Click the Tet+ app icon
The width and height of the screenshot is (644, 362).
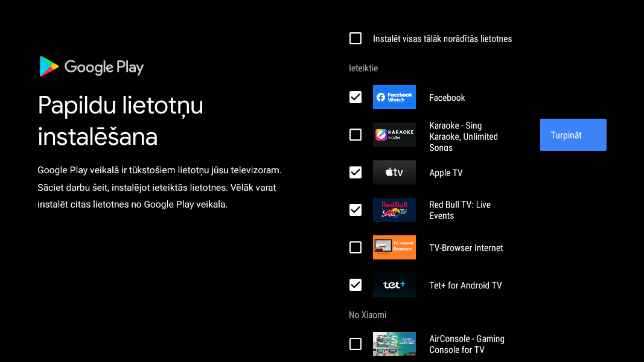point(394,285)
